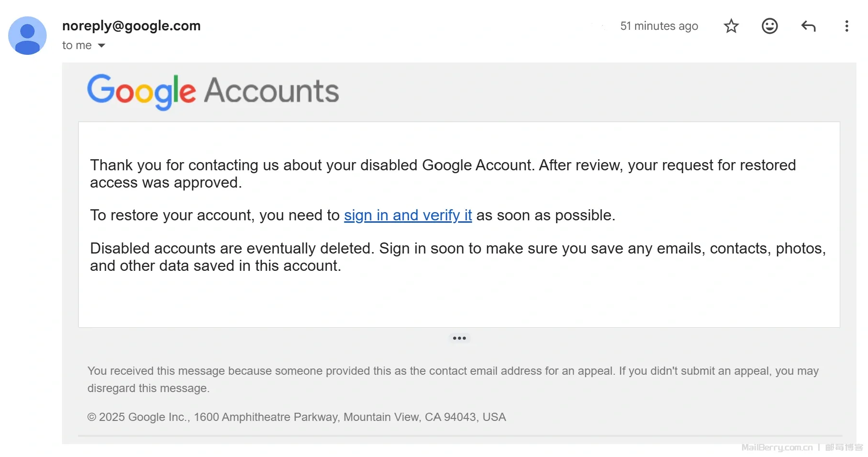This screenshot has width=868, height=457.
Task: Click the "You received this message" footer notice
Action: 452,379
